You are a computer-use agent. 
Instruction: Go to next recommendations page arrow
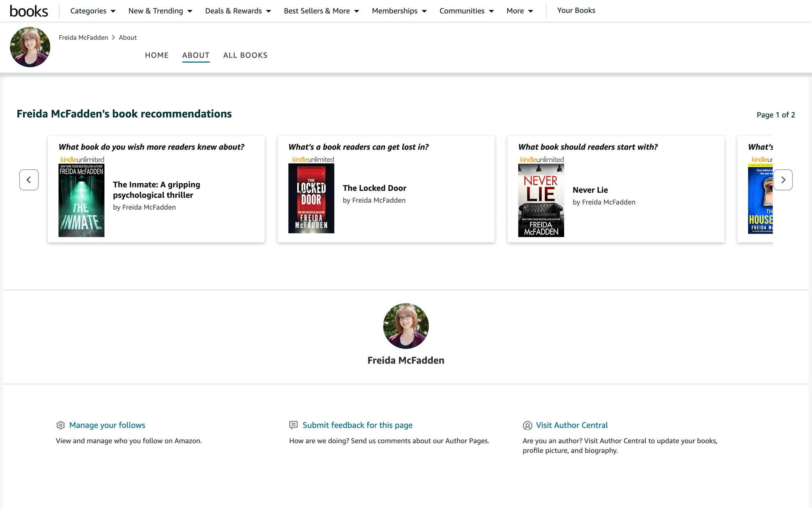783,180
